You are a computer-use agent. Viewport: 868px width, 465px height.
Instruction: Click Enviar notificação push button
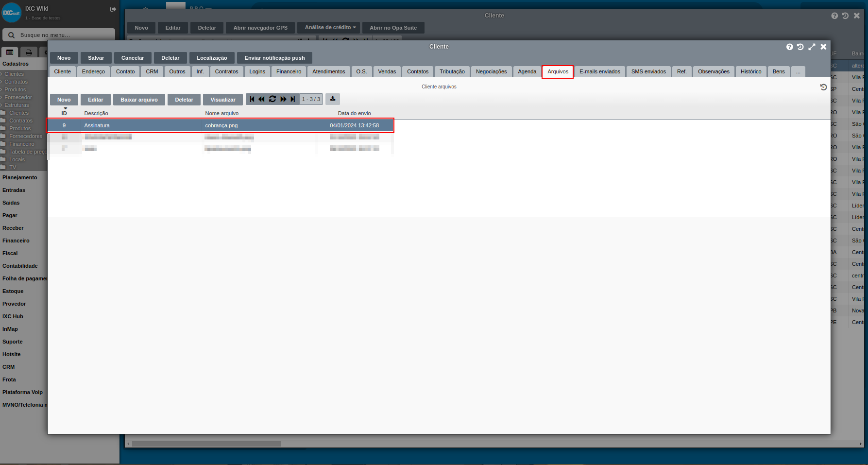tap(274, 58)
